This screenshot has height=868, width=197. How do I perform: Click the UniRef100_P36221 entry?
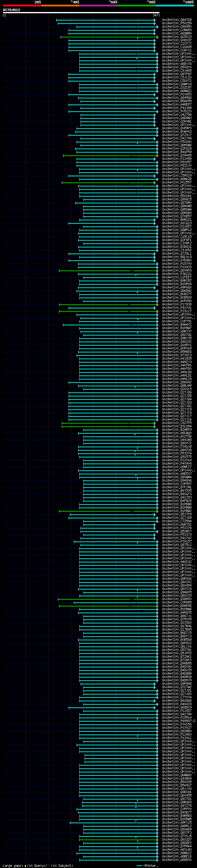point(177,274)
